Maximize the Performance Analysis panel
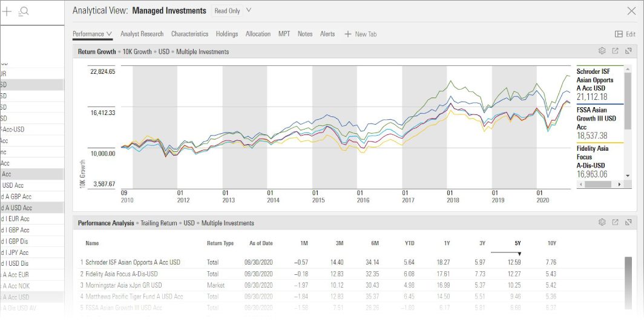The width and height of the screenshot is (644, 333). point(628,223)
